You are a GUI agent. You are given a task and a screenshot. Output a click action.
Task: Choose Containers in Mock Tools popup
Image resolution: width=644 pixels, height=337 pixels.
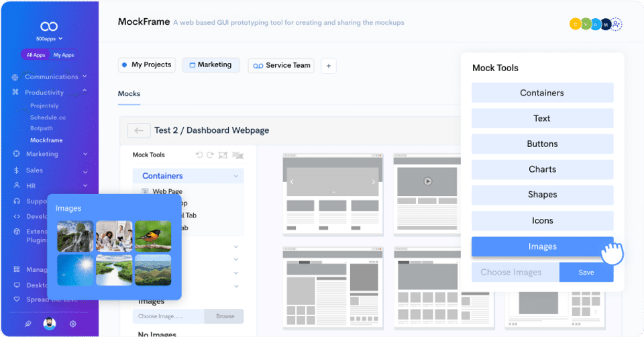pos(542,93)
